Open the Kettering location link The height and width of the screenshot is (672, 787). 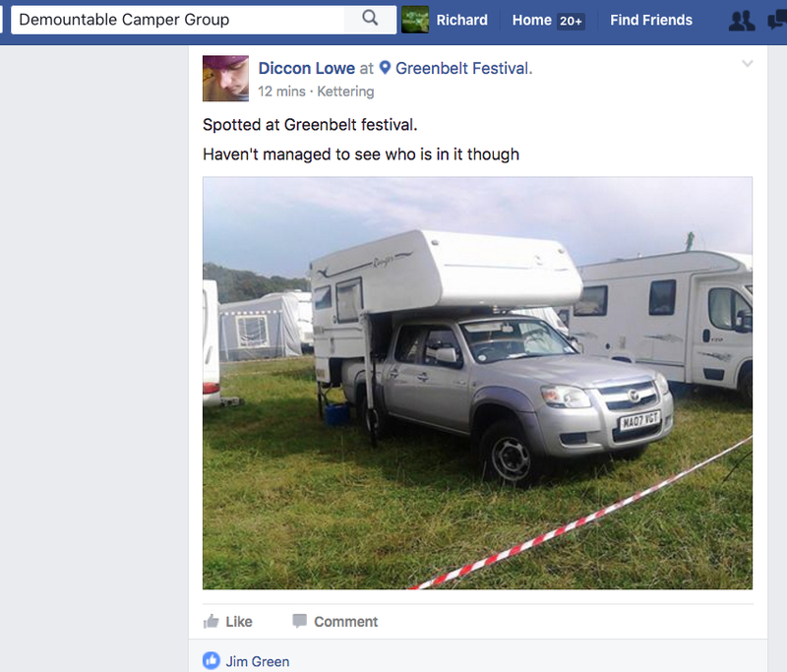[345, 92]
